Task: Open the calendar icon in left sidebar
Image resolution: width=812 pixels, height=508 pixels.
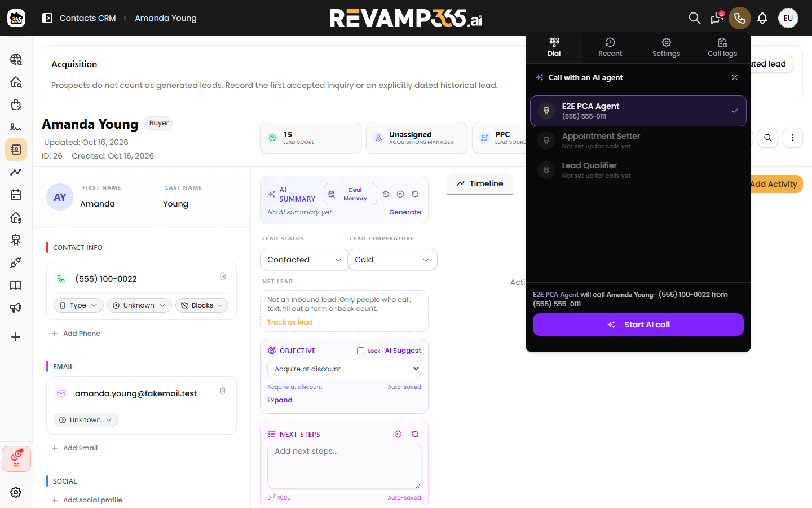Action: tap(16, 195)
